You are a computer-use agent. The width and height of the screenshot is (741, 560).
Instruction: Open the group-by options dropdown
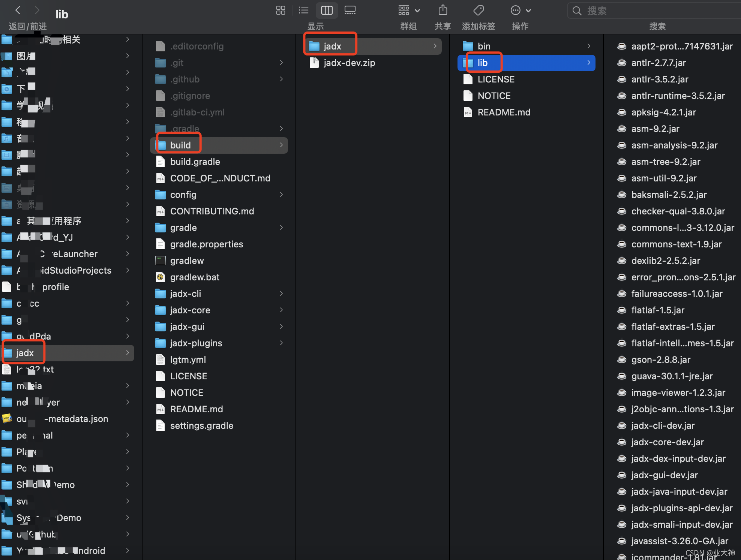pyautogui.click(x=409, y=10)
